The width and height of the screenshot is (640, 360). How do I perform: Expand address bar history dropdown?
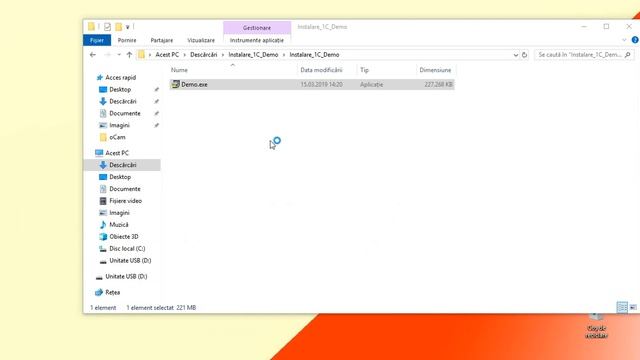(x=516, y=55)
